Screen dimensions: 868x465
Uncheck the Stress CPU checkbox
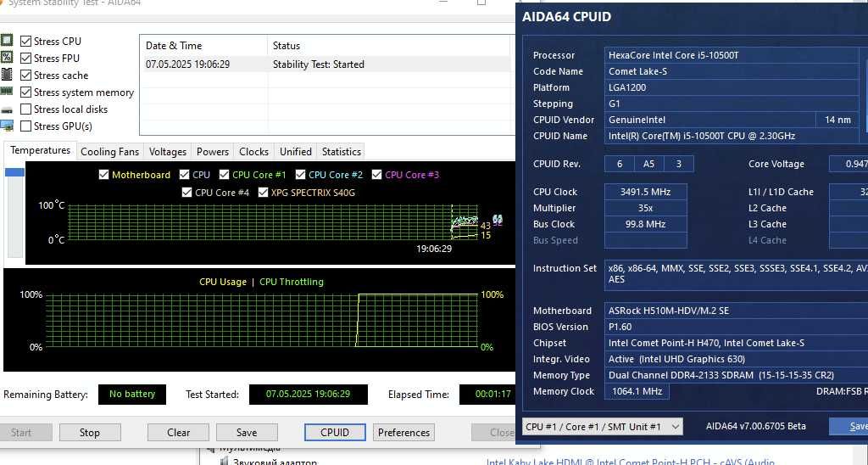point(25,41)
